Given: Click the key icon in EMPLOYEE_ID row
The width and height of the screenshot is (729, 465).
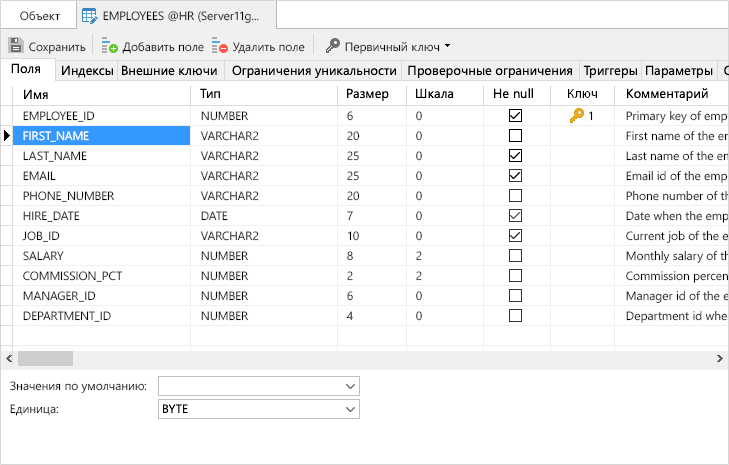Looking at the screenshot, I should [x=576, y=116].
